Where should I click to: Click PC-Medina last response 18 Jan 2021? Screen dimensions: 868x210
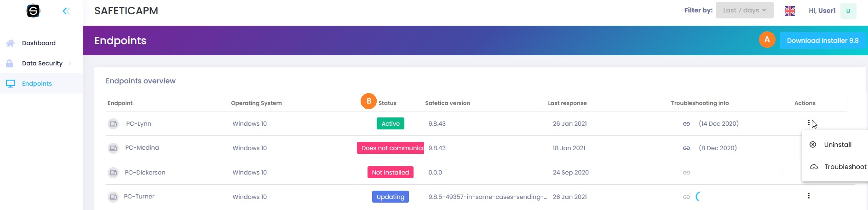click(569, 148)
